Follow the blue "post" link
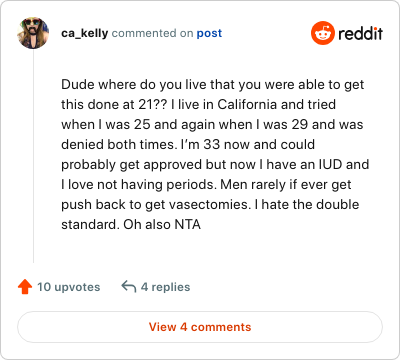The image size is (400, 360). (209, 33)
